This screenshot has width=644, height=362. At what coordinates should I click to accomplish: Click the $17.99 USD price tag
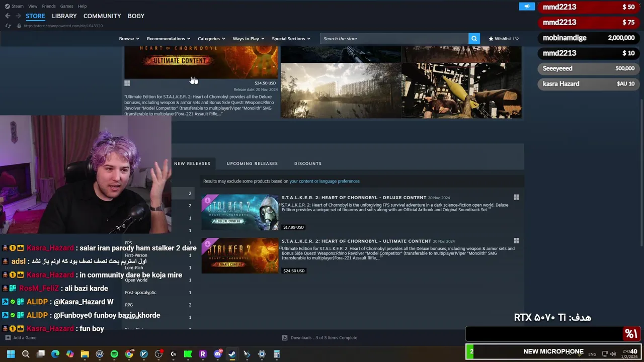pos(293,227)
